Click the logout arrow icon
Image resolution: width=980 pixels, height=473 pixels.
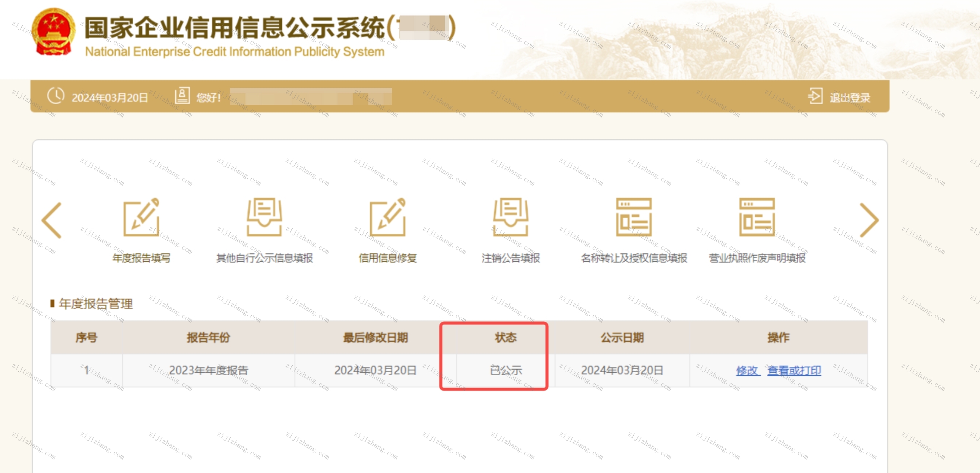(x=815, y=96)
